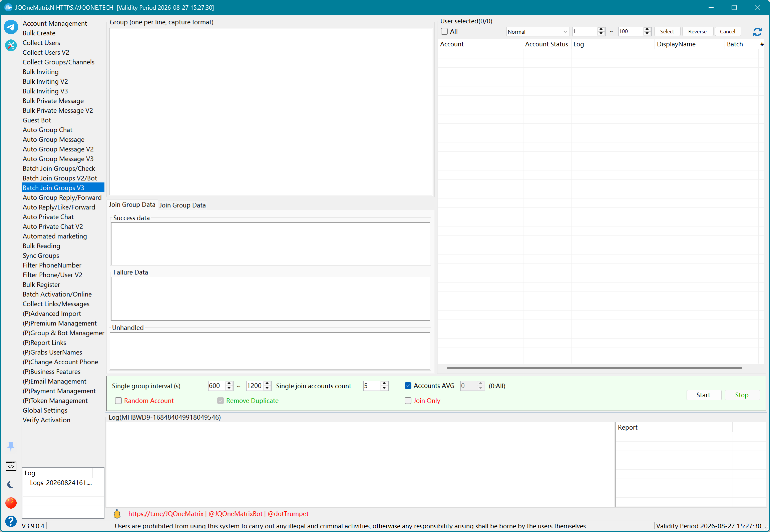Open (P)Email Management
The height and width of the screenshot is (532, 770).
[x=54, y=381]
